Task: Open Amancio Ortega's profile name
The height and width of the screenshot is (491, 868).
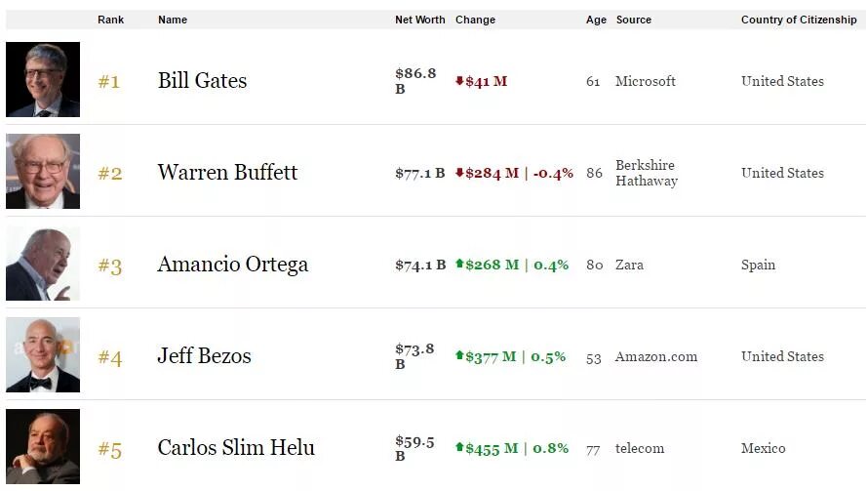Action: point(232,265)
